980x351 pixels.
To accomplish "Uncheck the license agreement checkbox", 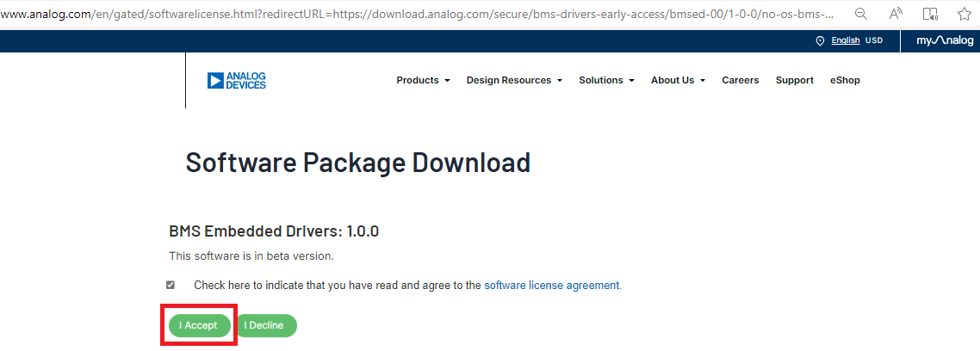I will 171,285.
